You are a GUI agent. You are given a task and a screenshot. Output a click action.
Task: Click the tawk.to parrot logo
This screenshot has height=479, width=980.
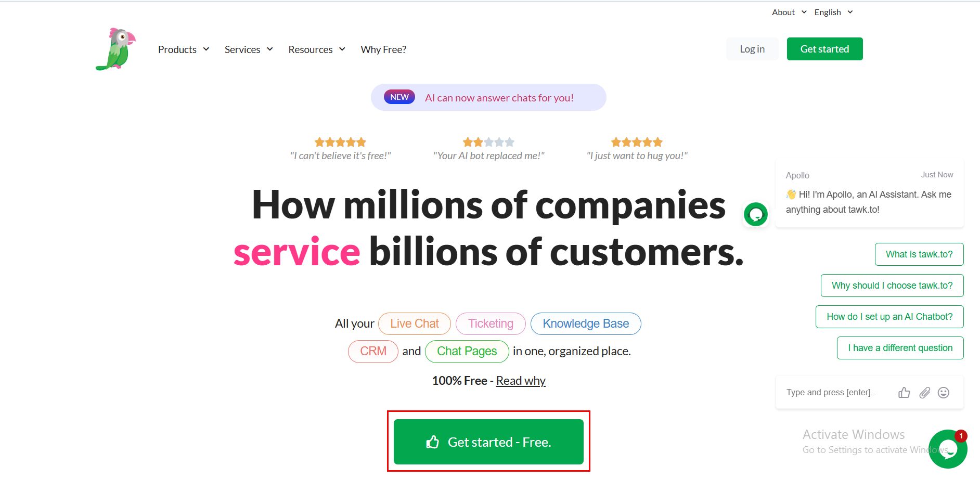[x=115, y=49]
